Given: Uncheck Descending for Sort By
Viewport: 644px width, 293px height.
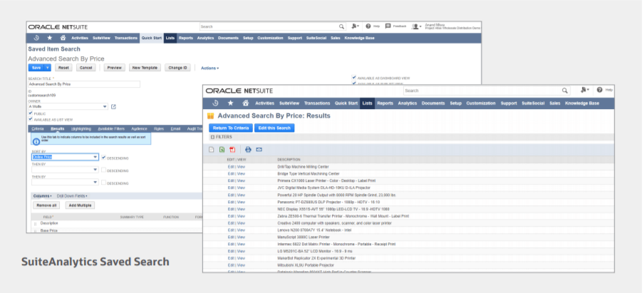Looking at the screenshot, I should (104, 158).
